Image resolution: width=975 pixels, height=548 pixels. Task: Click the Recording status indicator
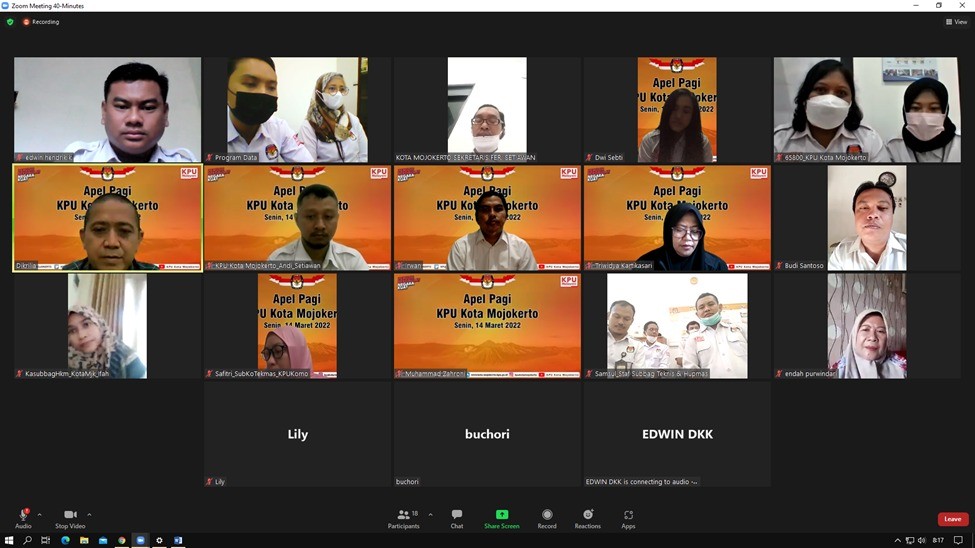(x=41, y=22)
